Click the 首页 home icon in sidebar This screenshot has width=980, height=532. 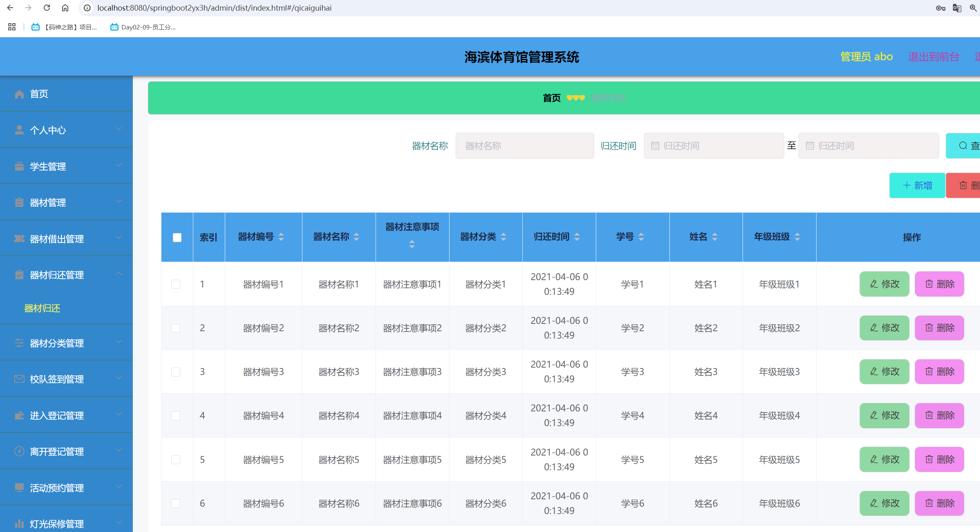(x=19, y=94)
